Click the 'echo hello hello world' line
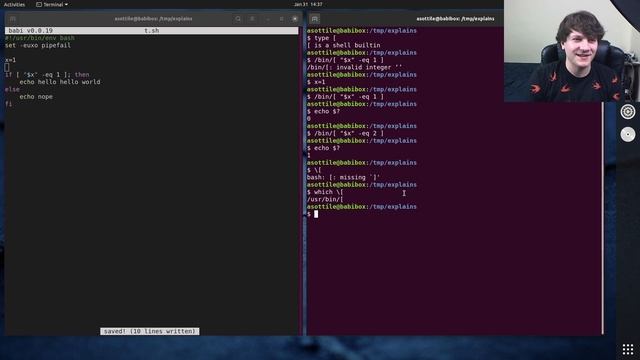 60,82
